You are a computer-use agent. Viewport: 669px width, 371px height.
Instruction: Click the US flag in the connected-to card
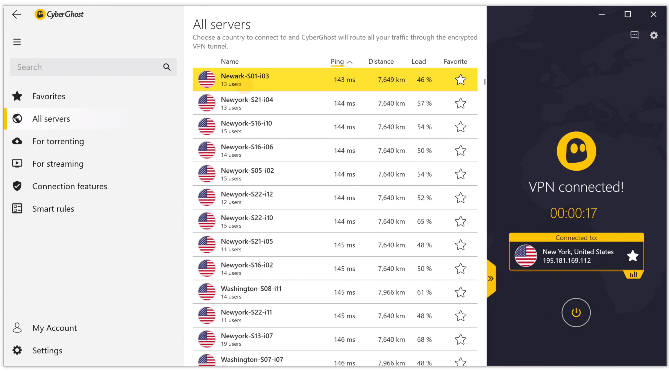pyautogui.click(x=526, y=255)
